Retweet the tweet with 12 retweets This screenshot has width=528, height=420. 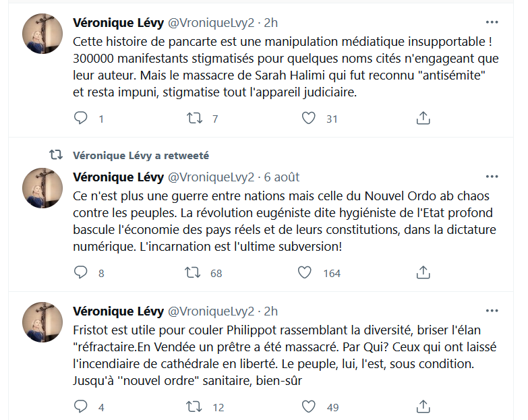click(x=194, y=407)
